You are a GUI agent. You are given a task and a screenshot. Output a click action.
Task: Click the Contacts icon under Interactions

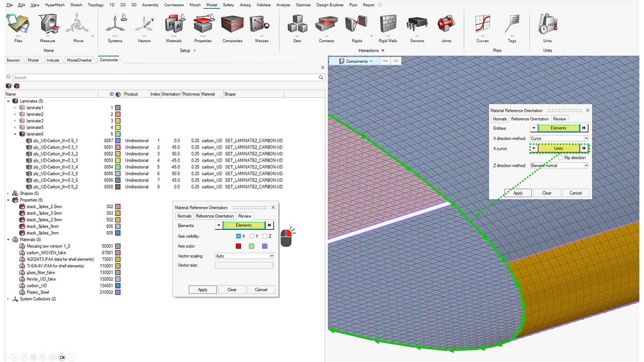coord(326,26)
